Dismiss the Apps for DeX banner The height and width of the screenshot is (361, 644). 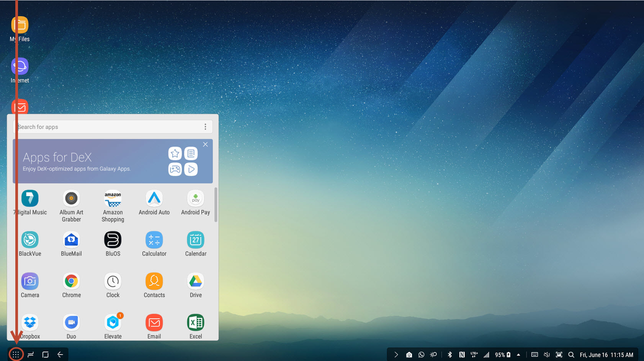point(205,145)
